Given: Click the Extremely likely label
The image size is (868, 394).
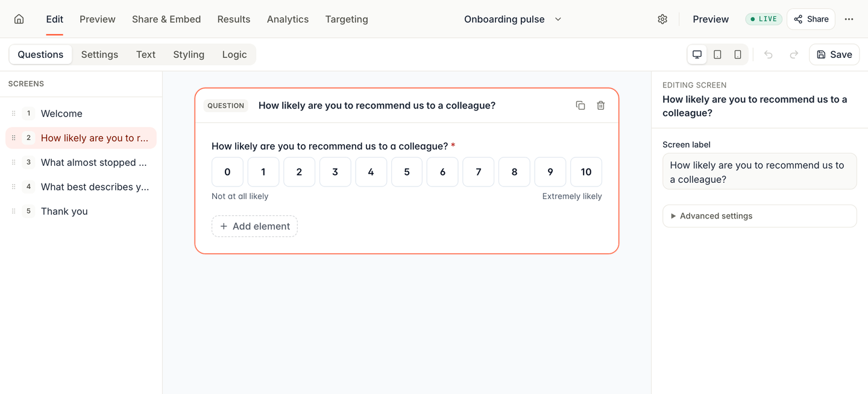Looking at the screenshot, I should (572, 196).
